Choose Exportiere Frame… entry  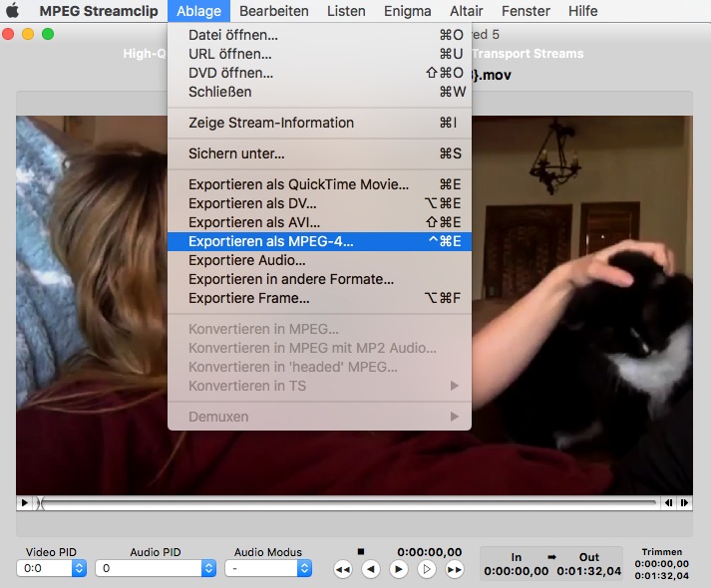(x=319, y=299)
